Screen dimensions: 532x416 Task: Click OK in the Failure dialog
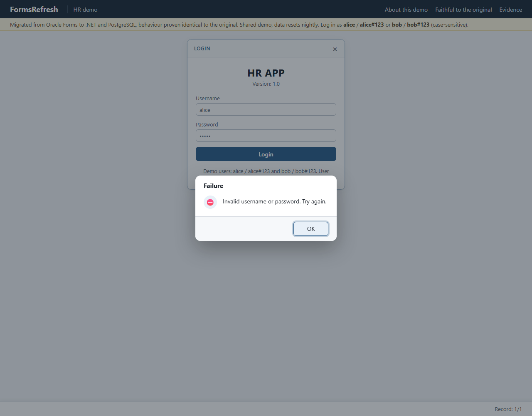click(311, 229)
